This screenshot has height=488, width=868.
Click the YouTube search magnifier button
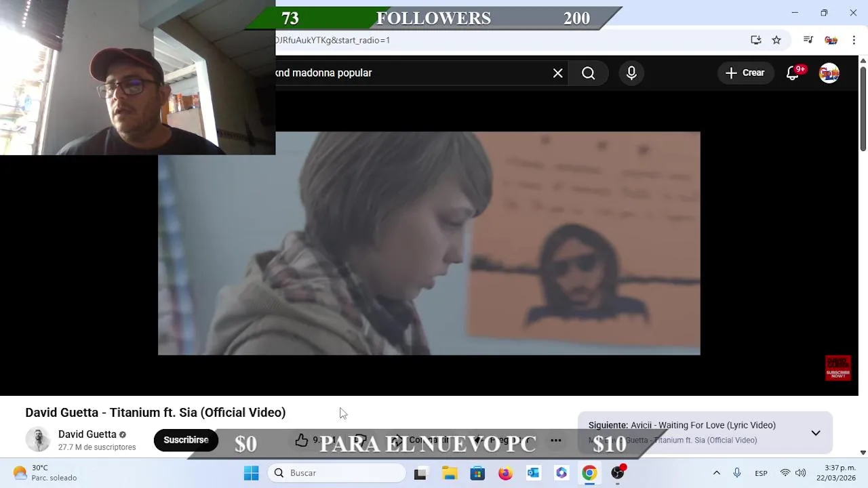click(x=588, y=73)
